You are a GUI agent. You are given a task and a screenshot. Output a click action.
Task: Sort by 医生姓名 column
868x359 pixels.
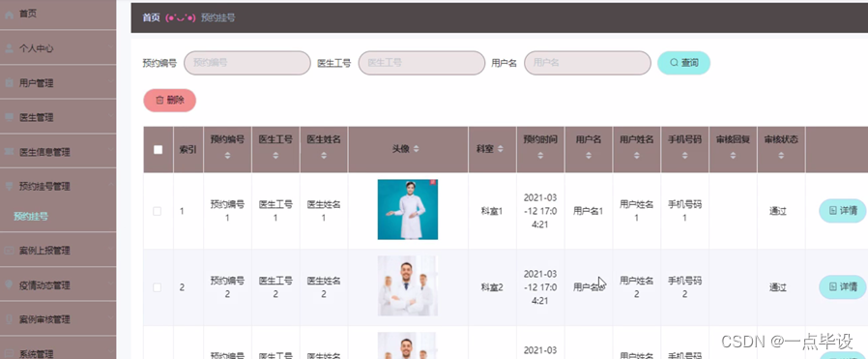pyautogui.click(x=324, y=157)
